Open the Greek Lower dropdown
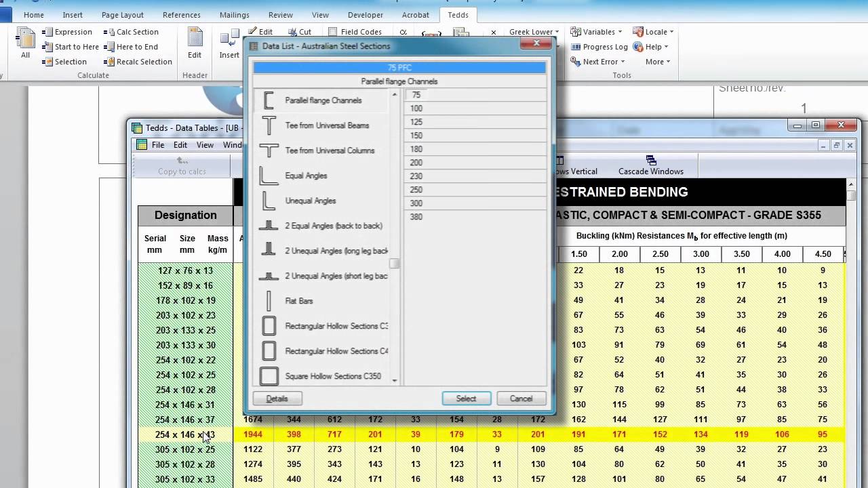This screenshot has width=868, height=488. coord(534,32)
